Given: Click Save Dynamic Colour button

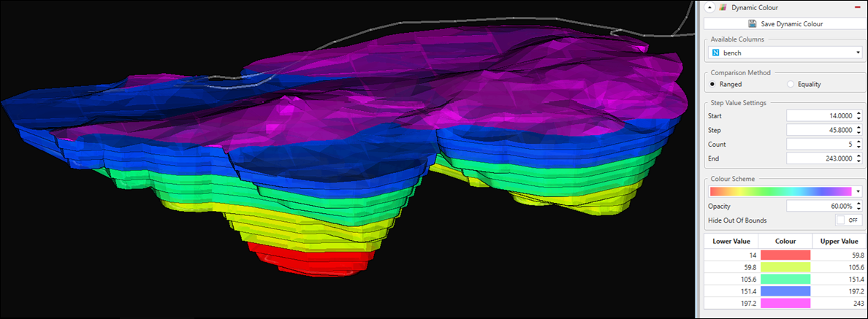Looking at the screenshot, I should point(785,24).
